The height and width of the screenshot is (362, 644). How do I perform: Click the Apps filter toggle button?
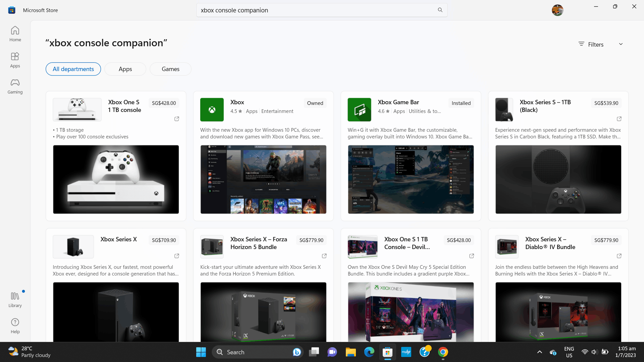(x=125, y=69)
